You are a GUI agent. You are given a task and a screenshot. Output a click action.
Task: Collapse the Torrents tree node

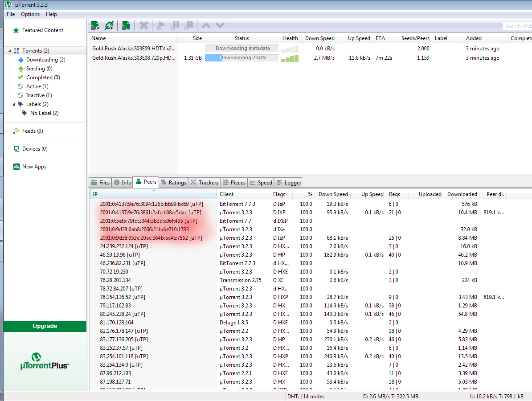coord(10,51)
